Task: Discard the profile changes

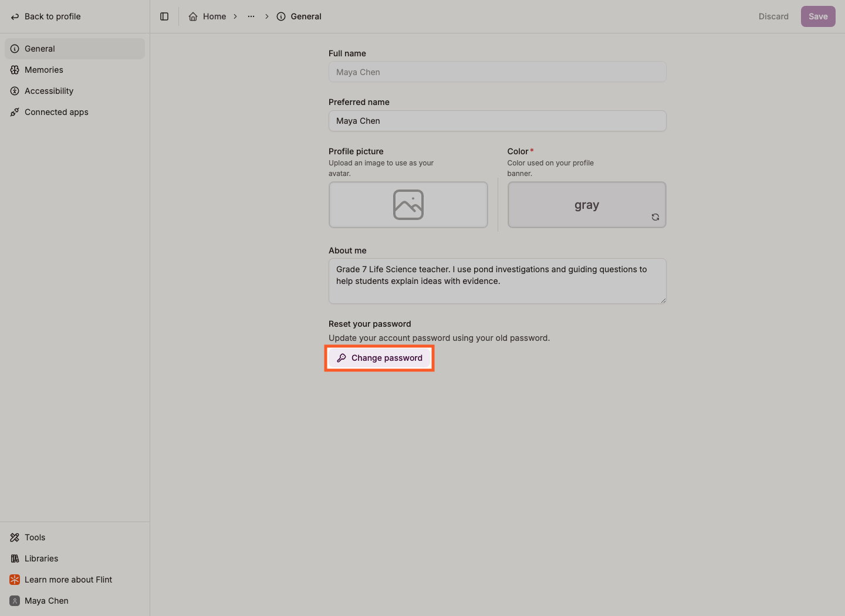Action: 773,16
